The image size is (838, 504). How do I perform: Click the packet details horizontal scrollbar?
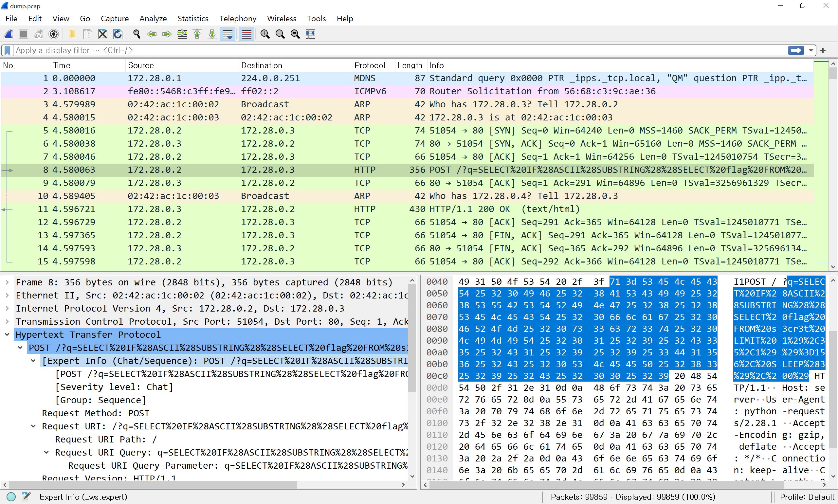(153, 485)
